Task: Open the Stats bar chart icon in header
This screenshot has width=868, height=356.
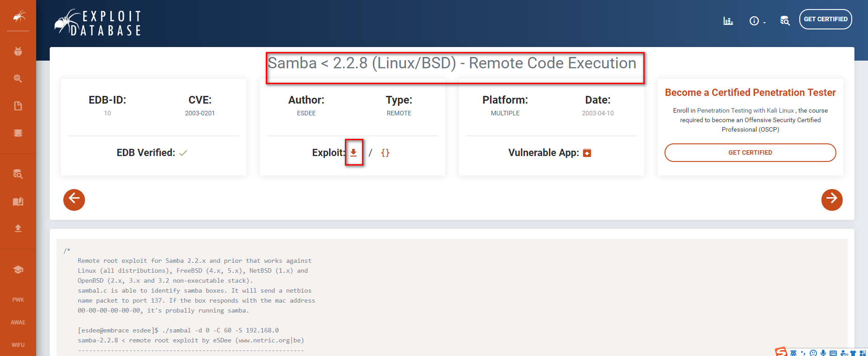Action: 728,21
